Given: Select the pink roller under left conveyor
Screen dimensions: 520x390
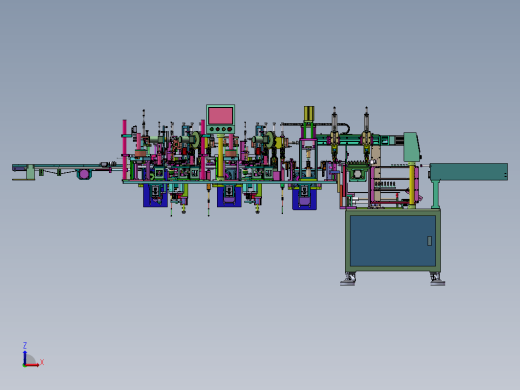Looking at the screenshot, I should 84,174.
